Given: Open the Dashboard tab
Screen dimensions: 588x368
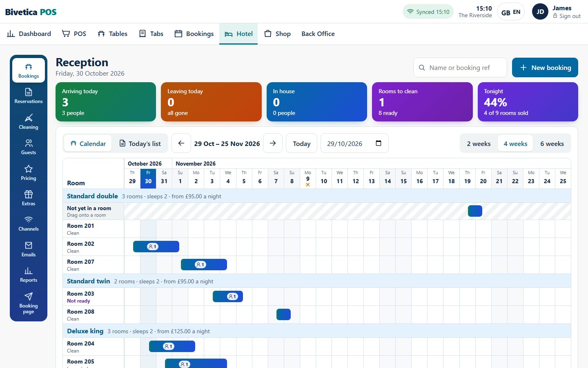Looking at the screenshot, I should click(29, 34).
